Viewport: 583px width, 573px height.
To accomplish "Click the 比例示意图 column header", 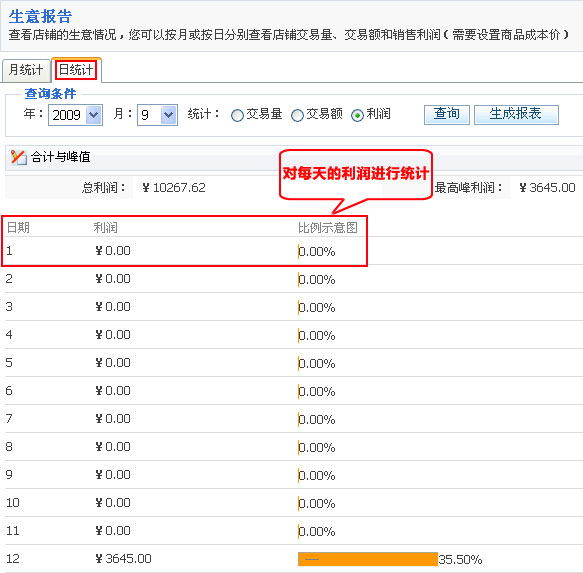I will 328,228.
